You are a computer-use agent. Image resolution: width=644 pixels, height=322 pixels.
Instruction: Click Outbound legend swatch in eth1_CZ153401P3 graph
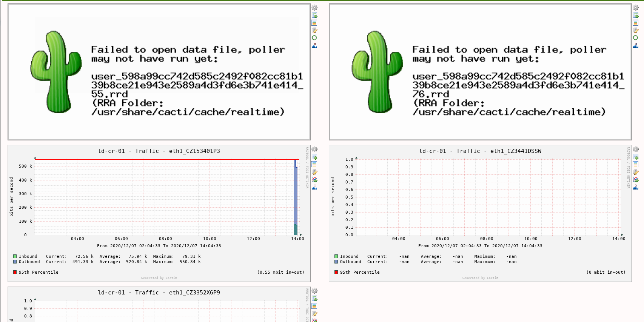click(x=15, y=262)
